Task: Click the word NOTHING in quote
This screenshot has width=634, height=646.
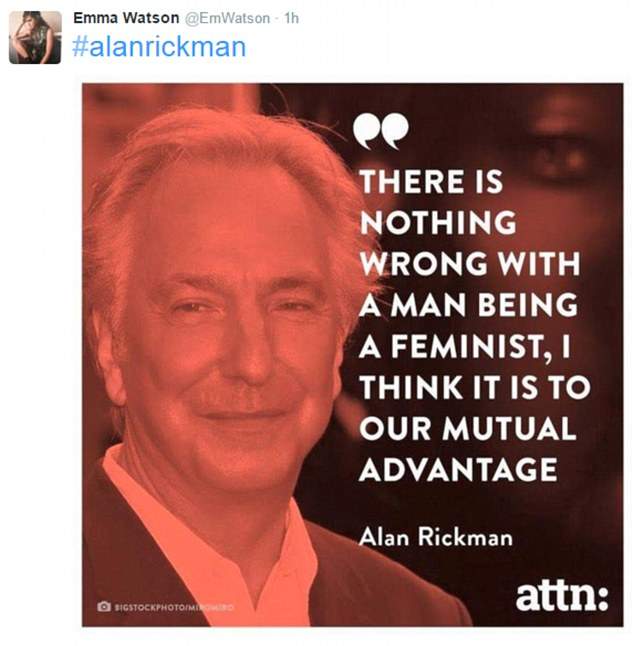Action: click(438, 222)
